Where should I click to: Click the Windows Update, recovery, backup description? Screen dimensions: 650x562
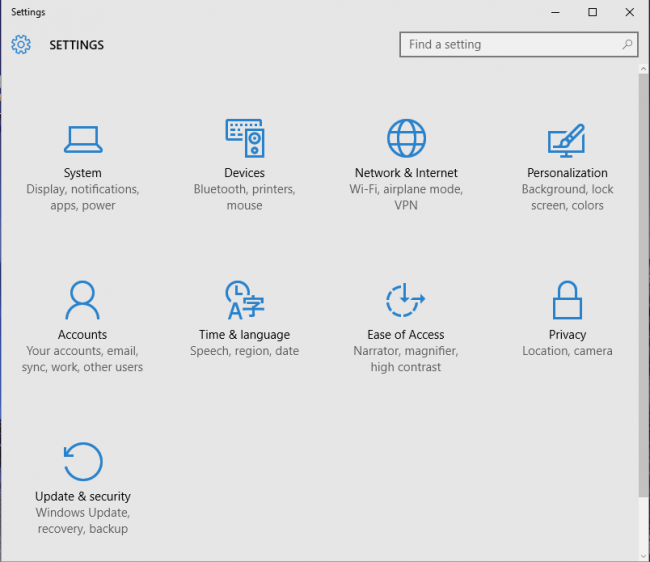coord(83,521)
